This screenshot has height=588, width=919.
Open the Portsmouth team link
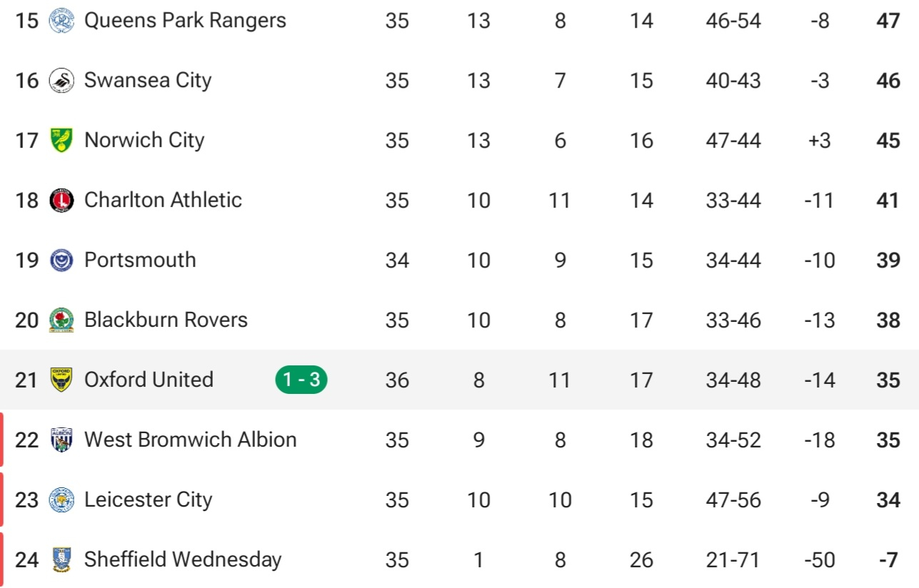click(140, 259)
